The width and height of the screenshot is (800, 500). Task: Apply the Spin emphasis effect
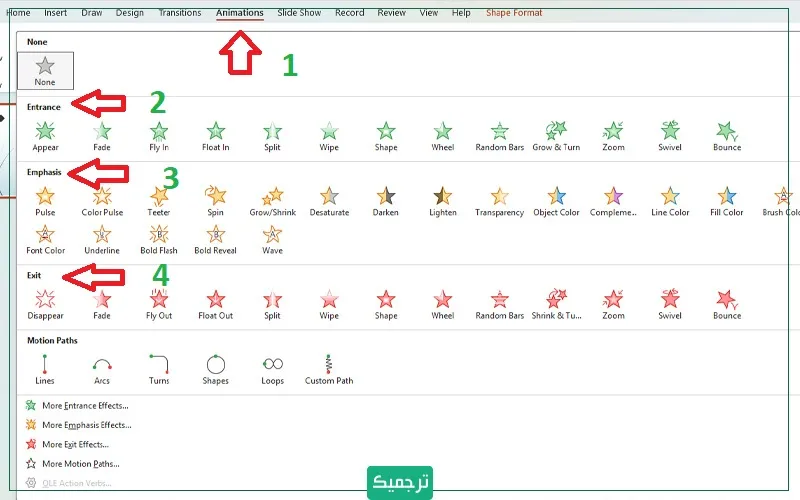(x=215, y=200)
